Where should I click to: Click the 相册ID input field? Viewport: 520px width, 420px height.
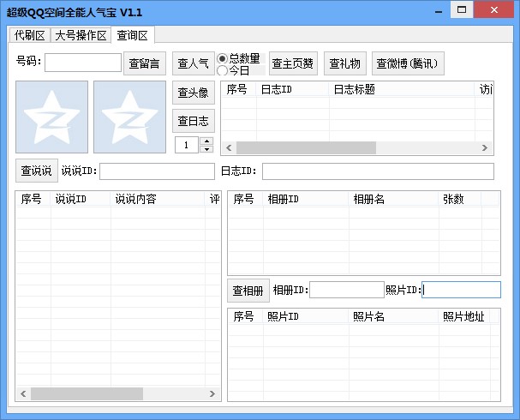[x=347, y=290]
